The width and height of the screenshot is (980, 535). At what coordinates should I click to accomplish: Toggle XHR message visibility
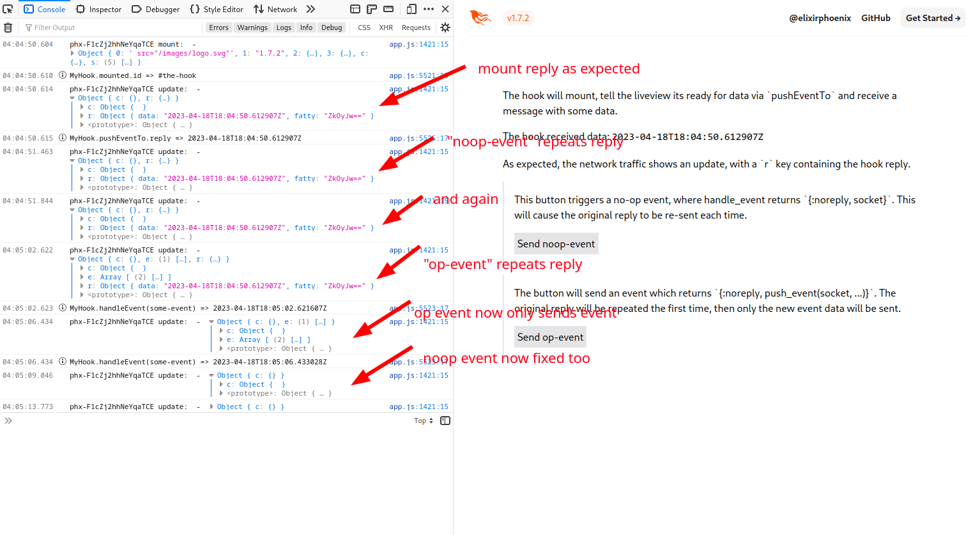pyautogui.click(x=386, y=27)
